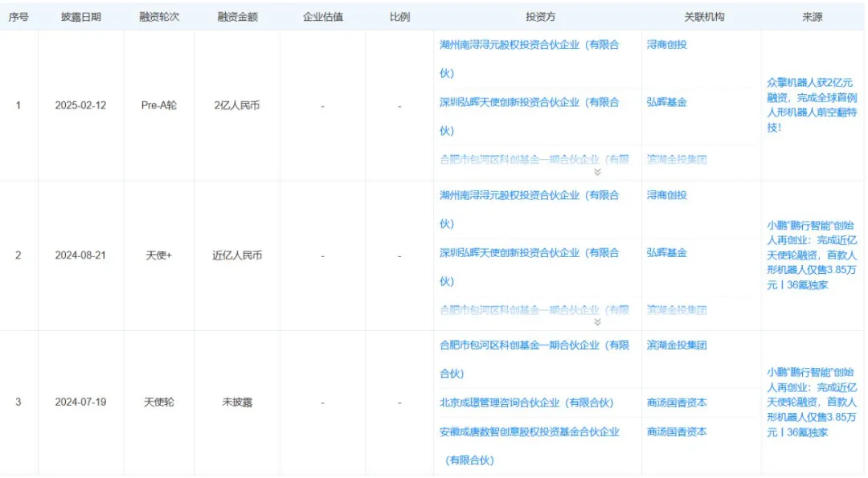The width and height of the screenshot is (868, 478).
Task: Click the 比例 column header
Action: click(x=399, y=17)
